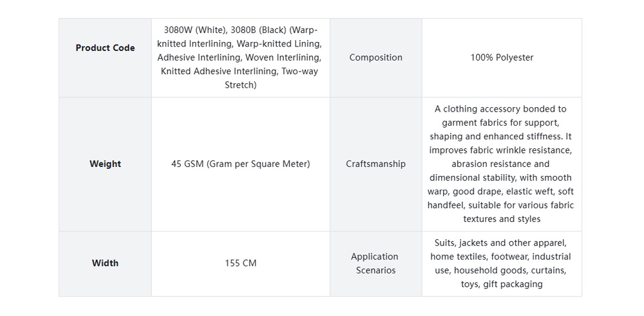This screenshot has width=644, height=316.
Task: Click the Warp-knitted Lining text
Action: tap(278, 44)
